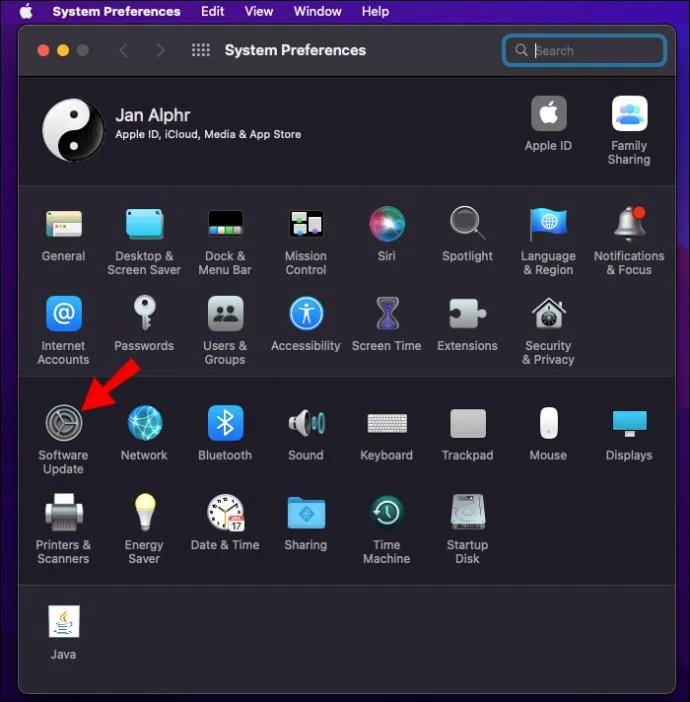Open the General preferences pane
This screenshot has height=702, width=690.
[x=64, y=224]
